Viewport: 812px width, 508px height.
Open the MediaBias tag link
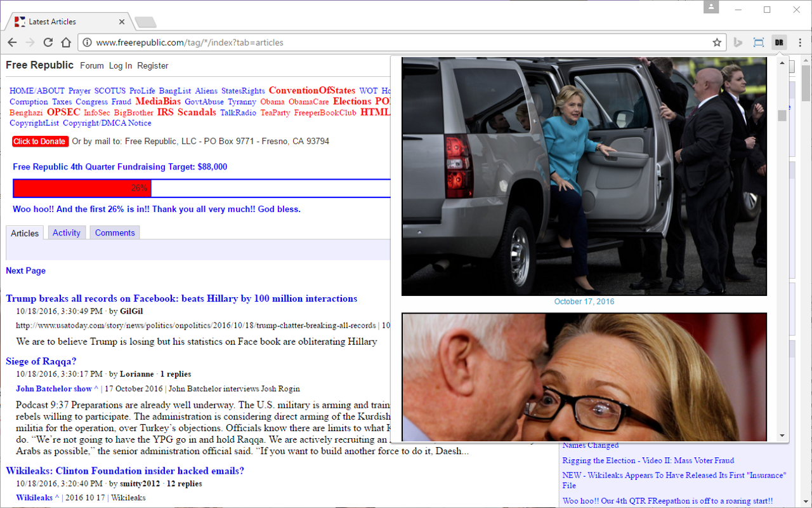pyautogui.click(x=158, y=101)
